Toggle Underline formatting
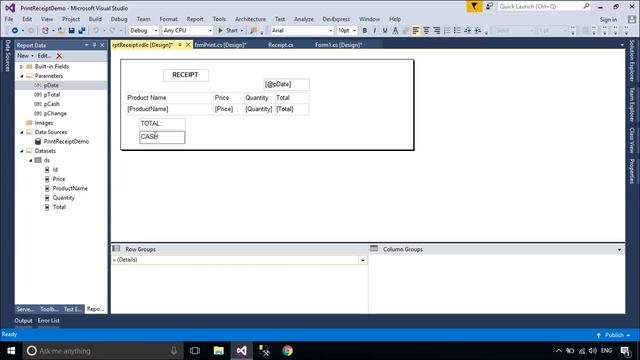 pos(385,31)
